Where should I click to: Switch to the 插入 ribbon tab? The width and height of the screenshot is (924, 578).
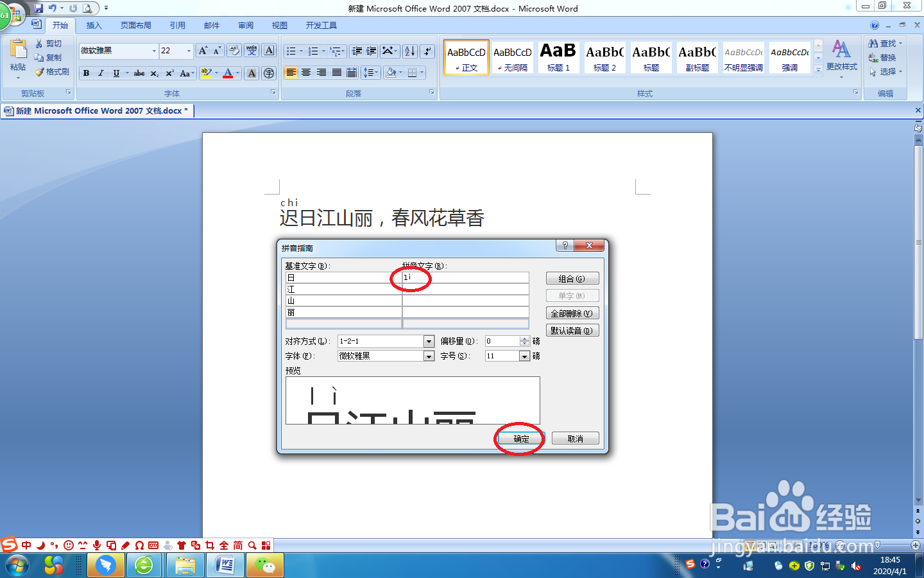click(94, 25)
